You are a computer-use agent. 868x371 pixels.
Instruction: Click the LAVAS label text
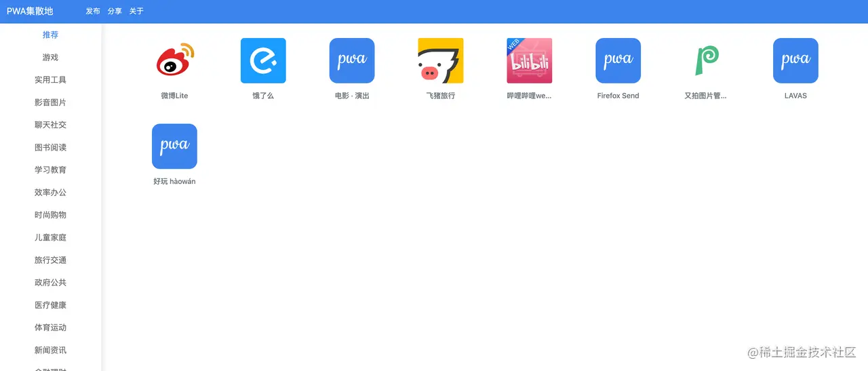tap(795, 96)
